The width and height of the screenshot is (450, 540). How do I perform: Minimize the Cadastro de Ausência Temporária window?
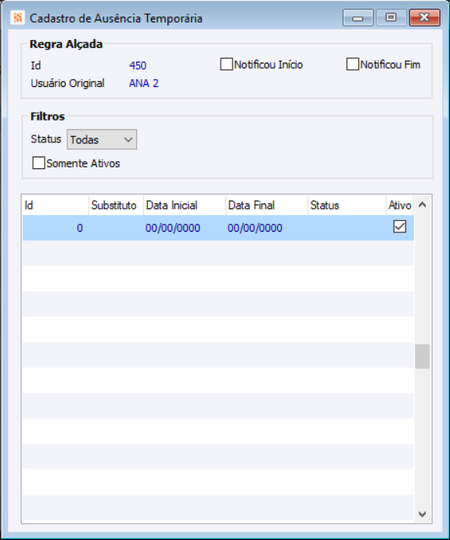tap(358, 18)
